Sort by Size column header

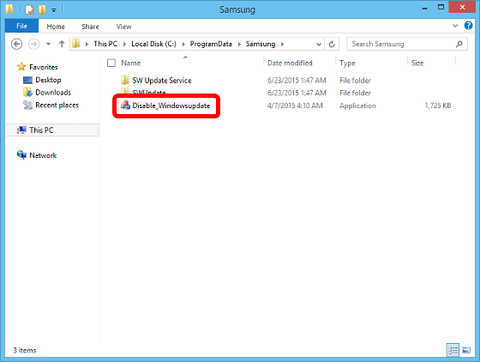[x=417, y=63]
